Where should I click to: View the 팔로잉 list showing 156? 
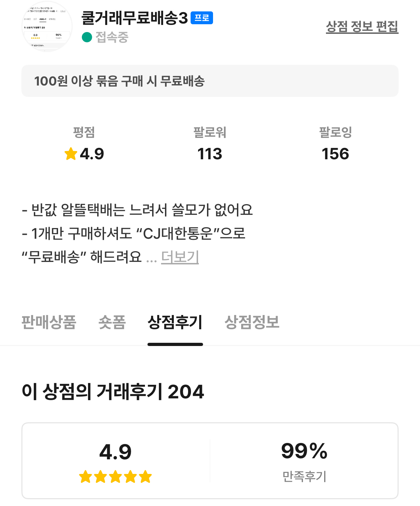pyautogui.click(x=335, y=154)
